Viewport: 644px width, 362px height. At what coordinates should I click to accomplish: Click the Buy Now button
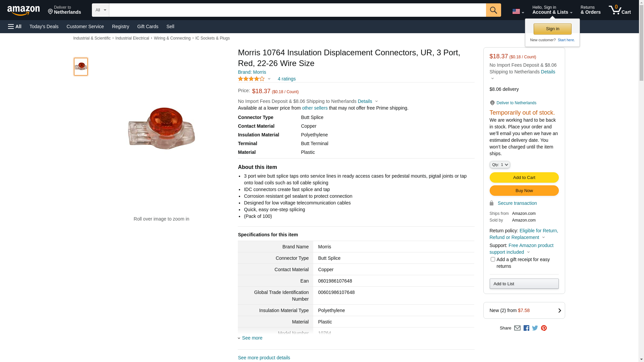(x=524, y=191)
